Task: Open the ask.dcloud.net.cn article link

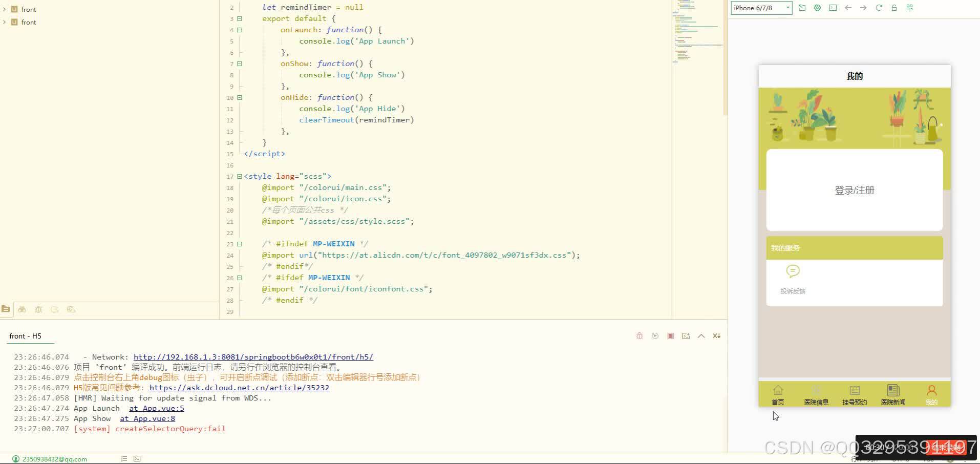Action: point(239,388)
